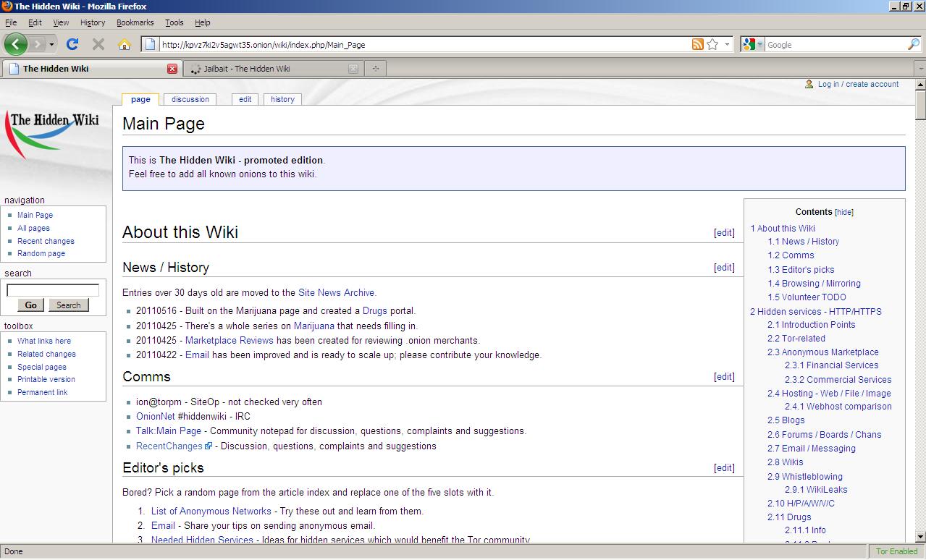Open the History menu

coord(93,22)
